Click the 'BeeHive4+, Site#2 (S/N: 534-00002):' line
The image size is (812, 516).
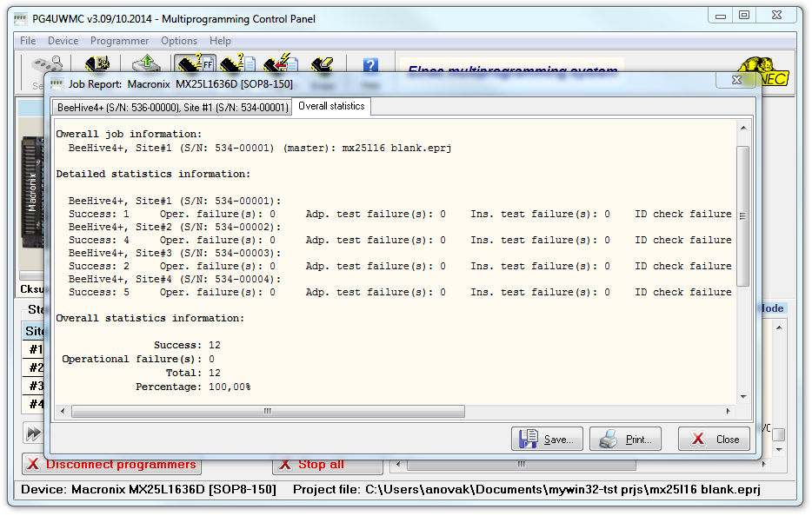point(175,228)
